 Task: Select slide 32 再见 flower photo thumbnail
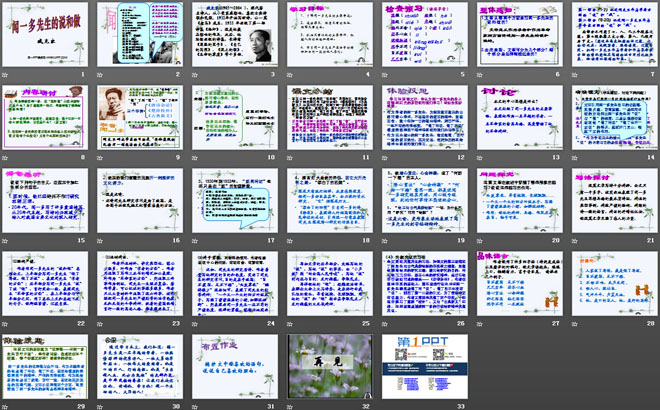point(330,366)
